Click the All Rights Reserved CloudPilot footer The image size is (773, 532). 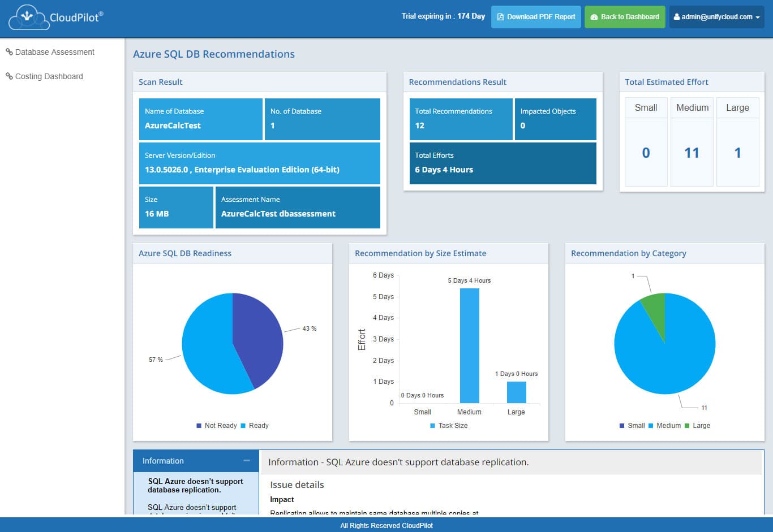(386, 526)
